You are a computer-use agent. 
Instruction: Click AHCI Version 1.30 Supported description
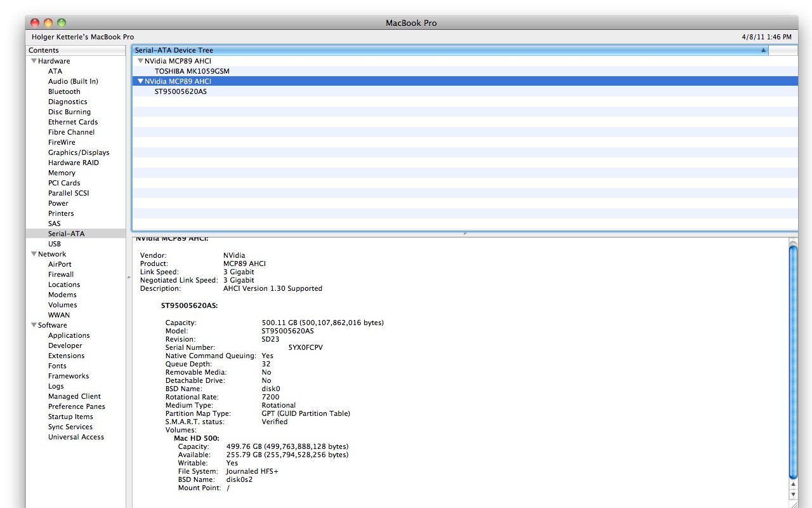click(273, 288)
